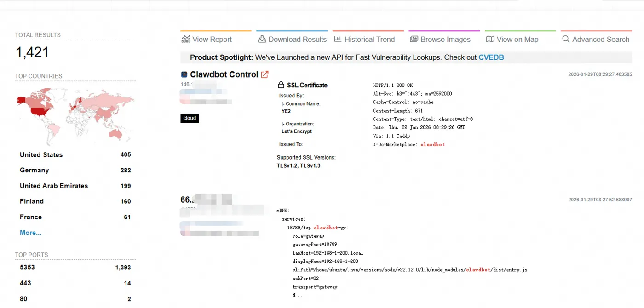Image resolution: width=644 pixels, height=308 pixels.
Task: Click the Historical Trend bar-chart icon
Action: 338,39
